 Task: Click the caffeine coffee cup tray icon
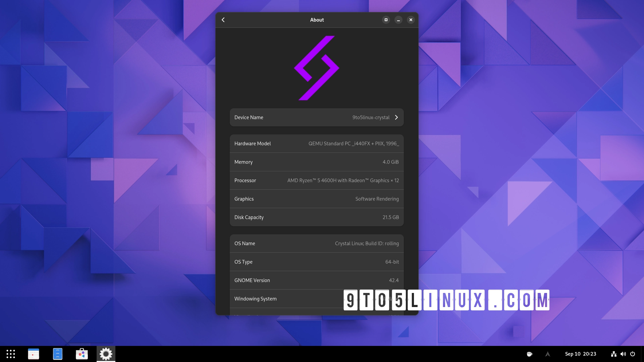(530, 354)
